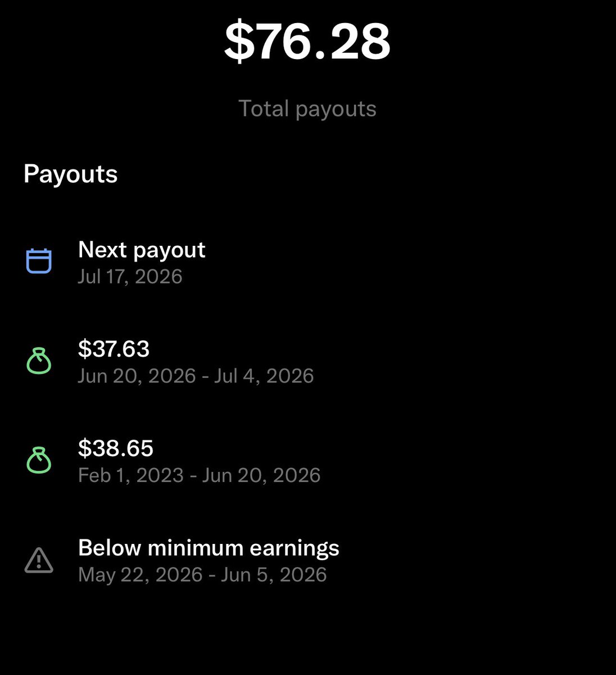Open the Next payout entry title
Viewport: 616px width, 675px height.
click(x=142, y=250)
